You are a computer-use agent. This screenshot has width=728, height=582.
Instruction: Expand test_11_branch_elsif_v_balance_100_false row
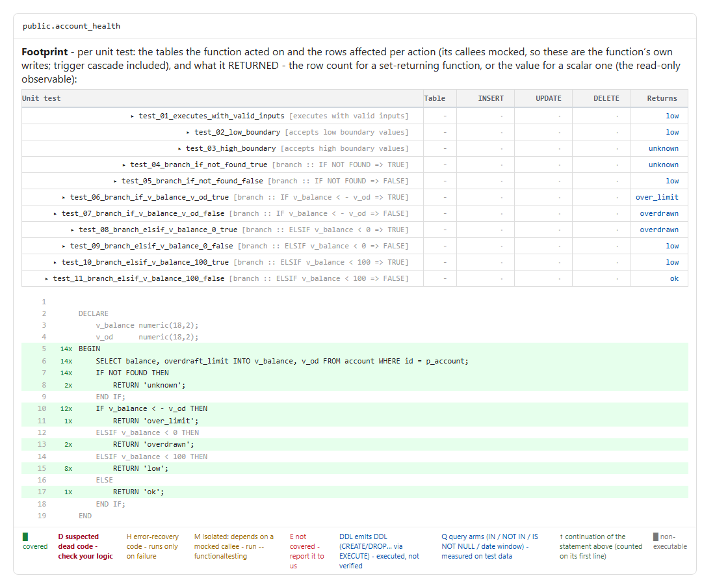pos(46,279)
